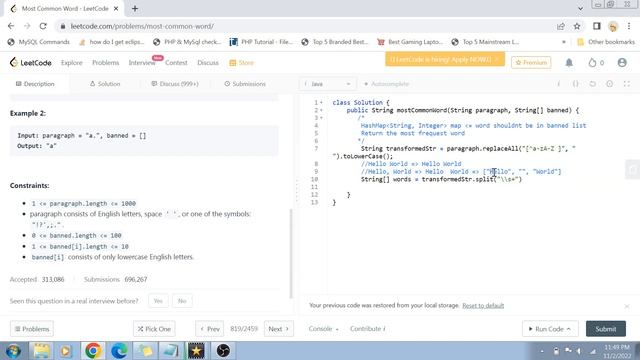Screen dimensions: 640x360
Task: Open the Java language dropdown
Action: (x=327, y=84)
